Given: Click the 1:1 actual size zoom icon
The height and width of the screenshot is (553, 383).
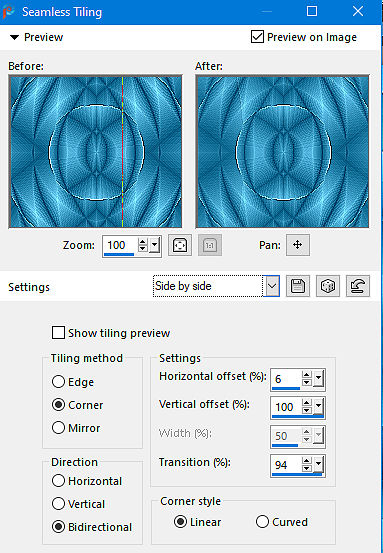Looking at the screenshot, I should pos(210,245).
